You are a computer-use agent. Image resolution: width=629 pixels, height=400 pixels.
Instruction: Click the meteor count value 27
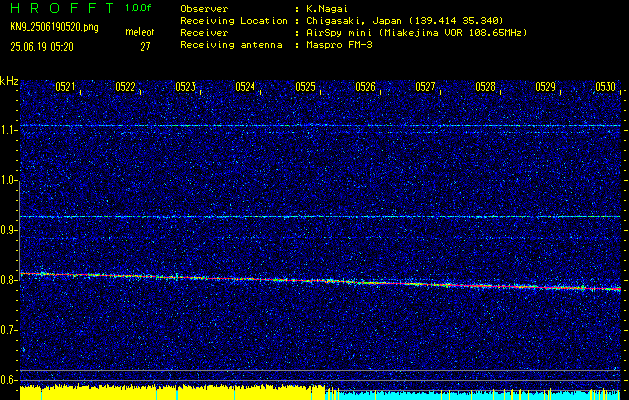click(145, 47)
